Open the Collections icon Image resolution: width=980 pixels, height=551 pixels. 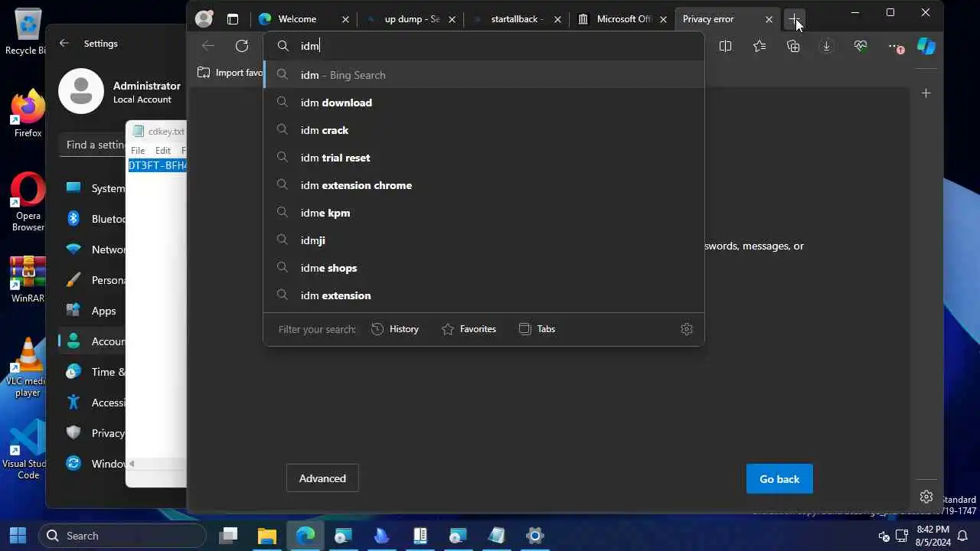793,47
